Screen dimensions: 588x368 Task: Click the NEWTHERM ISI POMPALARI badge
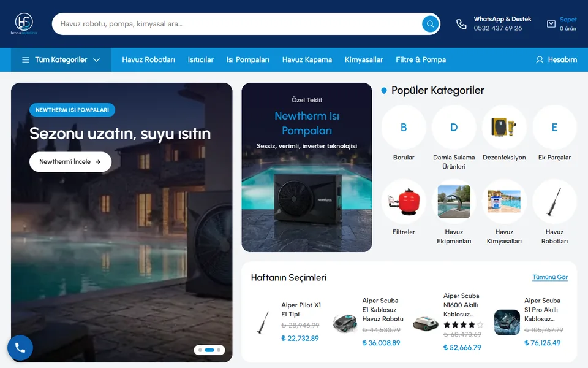tap(72, 110)
